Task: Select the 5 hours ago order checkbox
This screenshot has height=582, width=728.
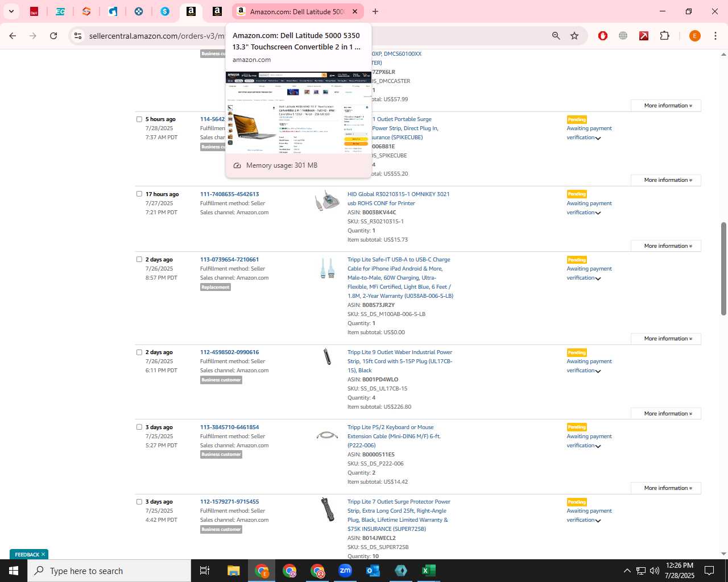Action: [139, 119]
